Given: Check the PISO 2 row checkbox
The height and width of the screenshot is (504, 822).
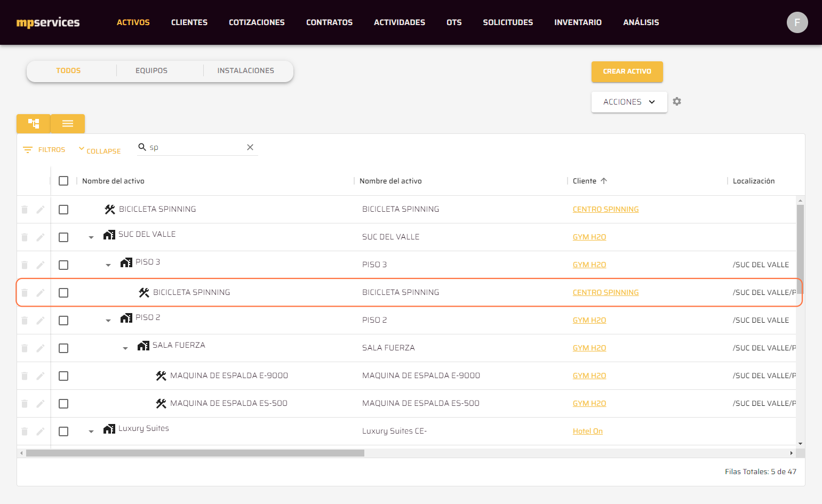Looking at the screenshot, I should (x=63, y=321).
